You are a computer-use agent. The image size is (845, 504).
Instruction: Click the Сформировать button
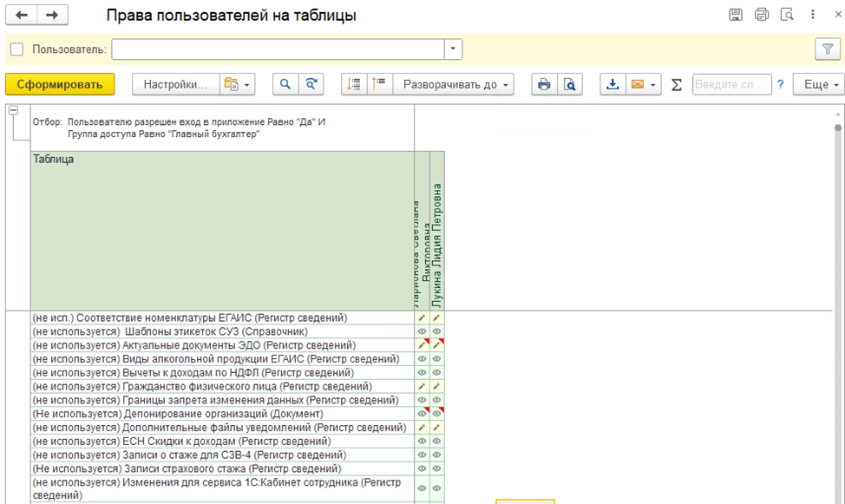(x=60, y=84)
